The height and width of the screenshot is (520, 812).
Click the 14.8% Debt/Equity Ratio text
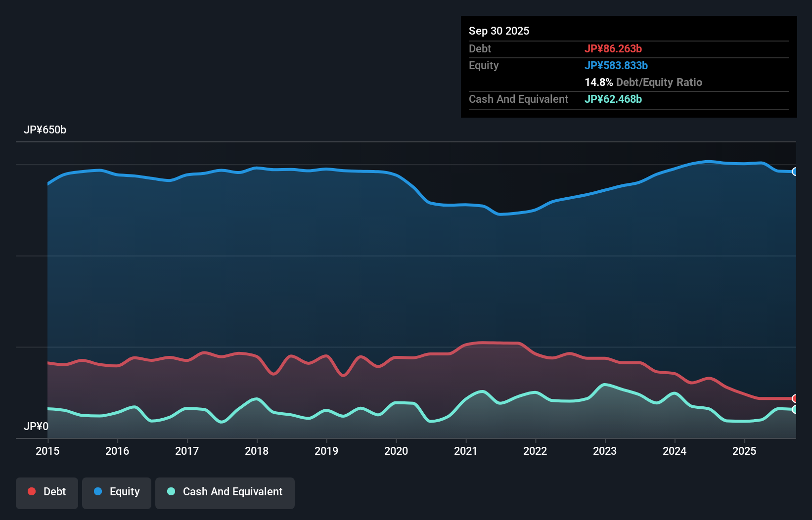[x=643, y=82]
